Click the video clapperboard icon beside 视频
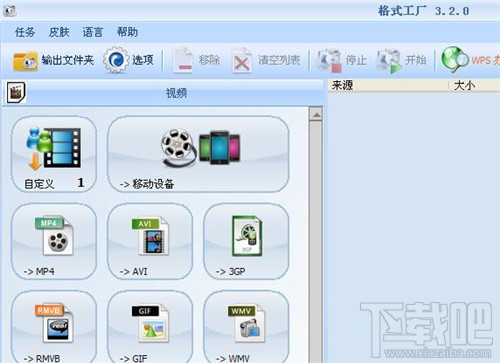 point(16,92)
